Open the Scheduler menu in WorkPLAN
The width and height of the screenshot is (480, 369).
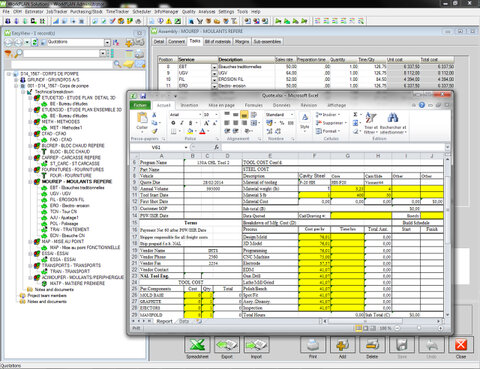(142, 12)
